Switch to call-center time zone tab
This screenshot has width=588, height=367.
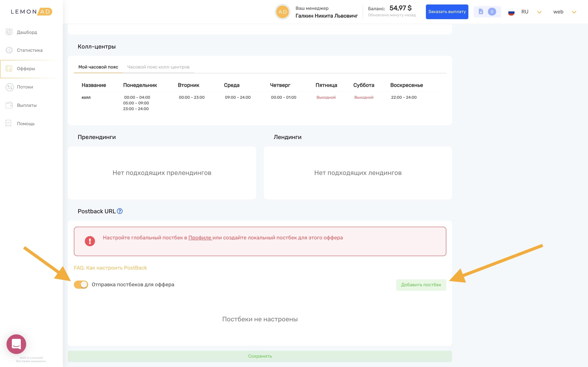158,67
